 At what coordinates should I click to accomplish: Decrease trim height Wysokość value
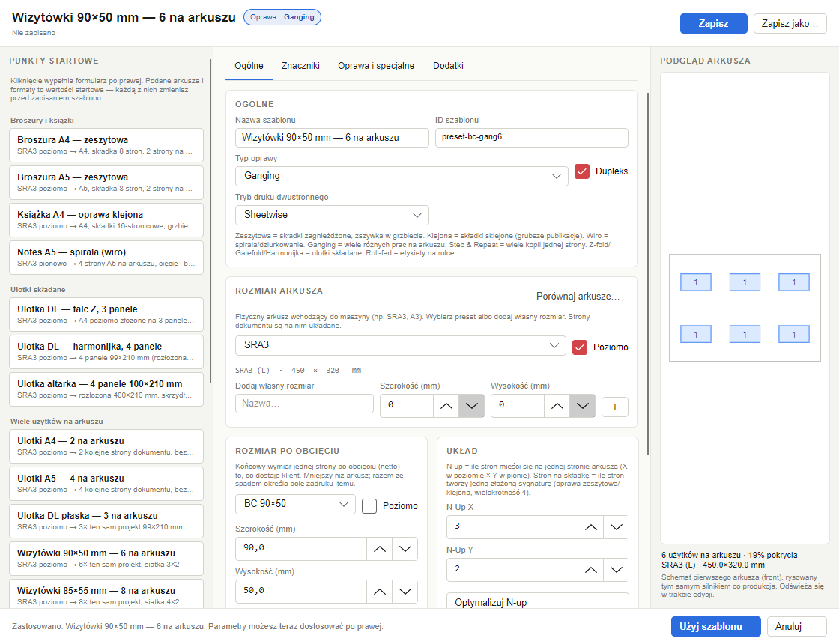(x=405, y=592)
